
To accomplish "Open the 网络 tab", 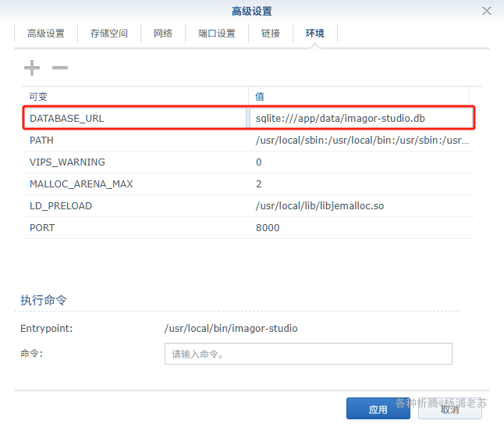I will 163,34.
